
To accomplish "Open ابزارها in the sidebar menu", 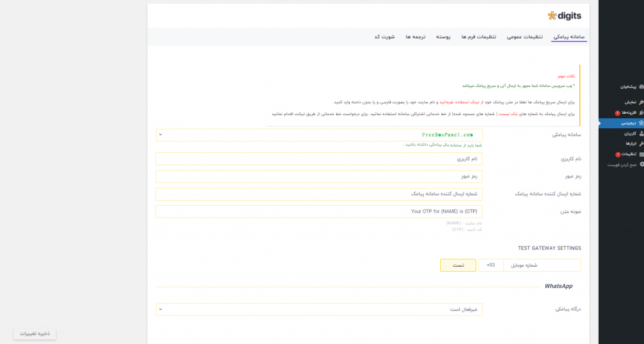I will point(631,143).
